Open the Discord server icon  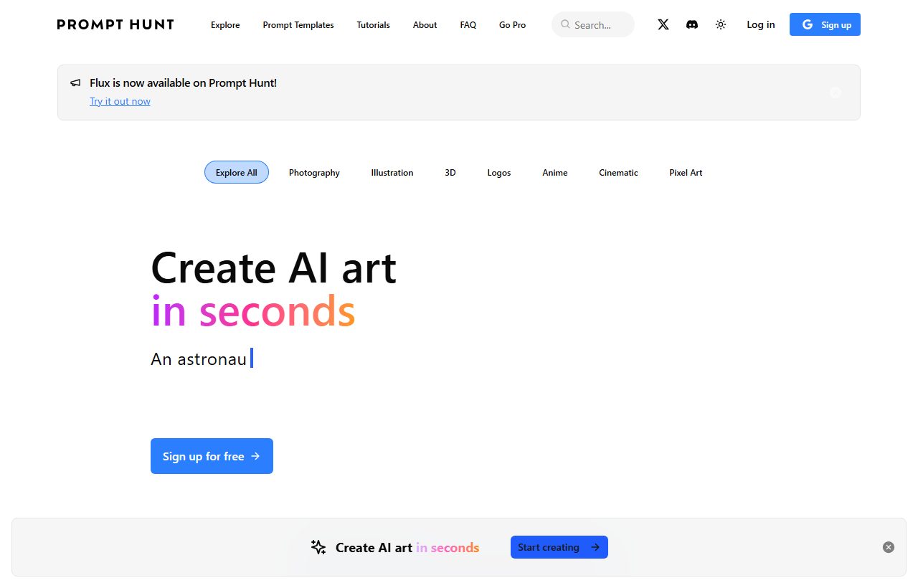coord(692,24)
